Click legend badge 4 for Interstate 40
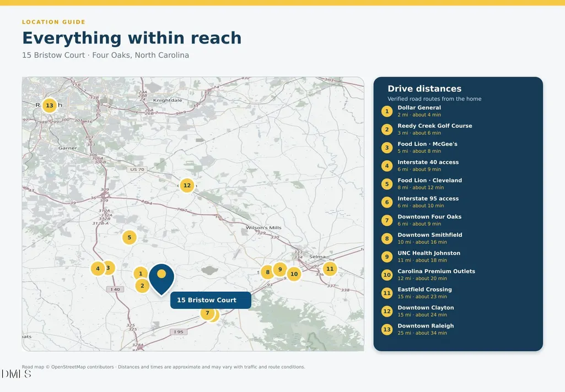The image size is (565, 392). [x=387, y=166]
